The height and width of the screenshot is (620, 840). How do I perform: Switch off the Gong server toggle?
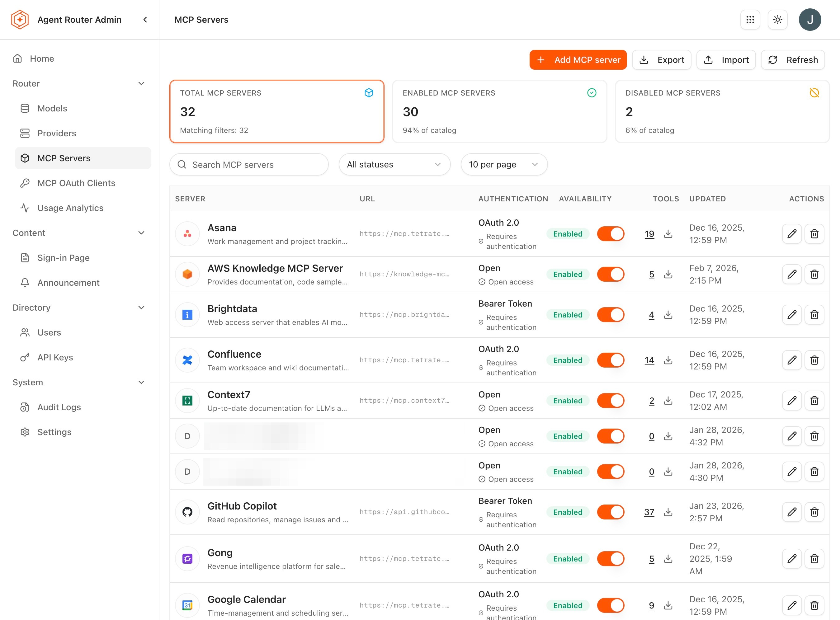[610, 559]
